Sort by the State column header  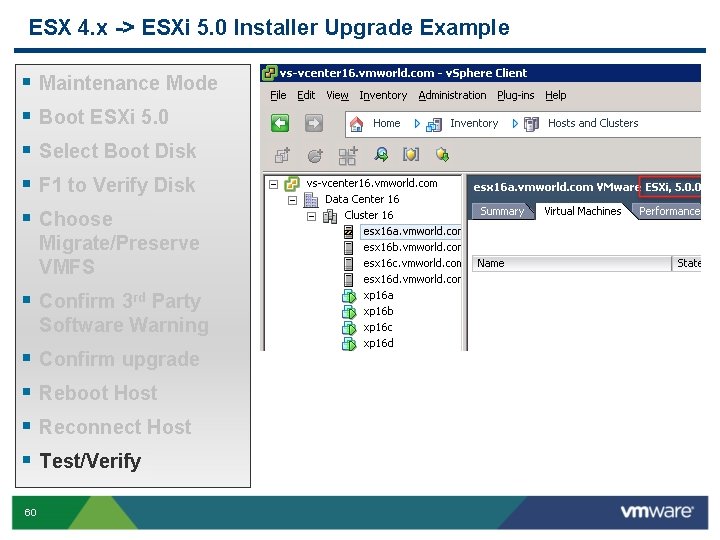click(687, 263)
